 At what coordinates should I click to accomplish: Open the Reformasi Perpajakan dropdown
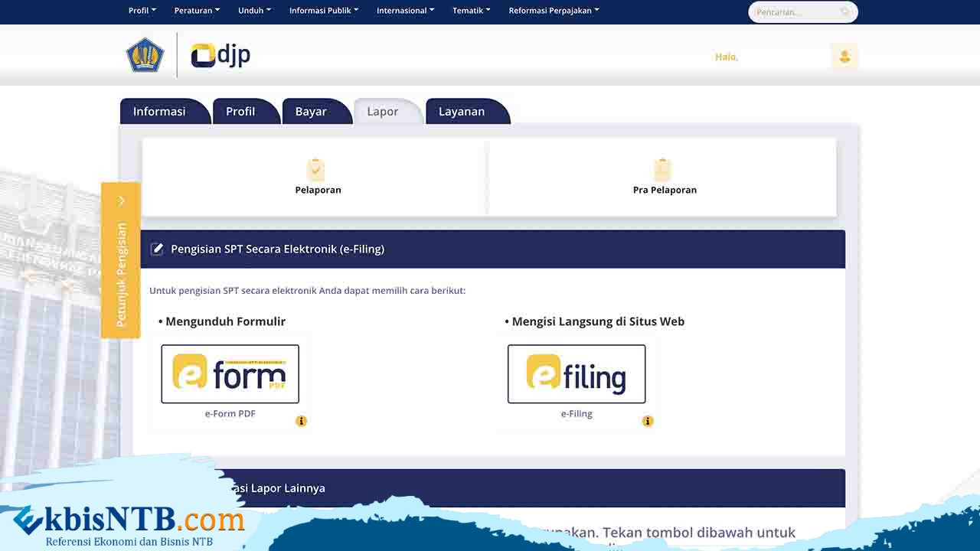click(x=554, y=11)
